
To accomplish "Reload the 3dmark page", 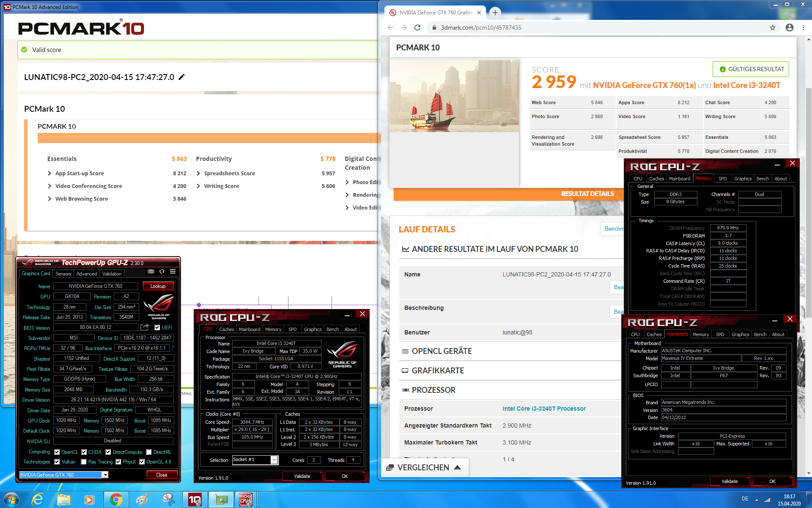I will pos(417,28).
